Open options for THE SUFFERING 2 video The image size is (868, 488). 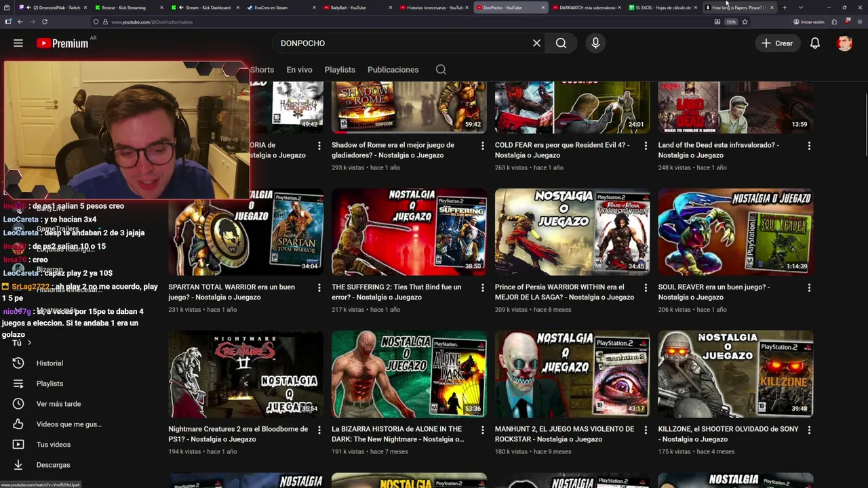pyautogui.click(x=483, y=288)
